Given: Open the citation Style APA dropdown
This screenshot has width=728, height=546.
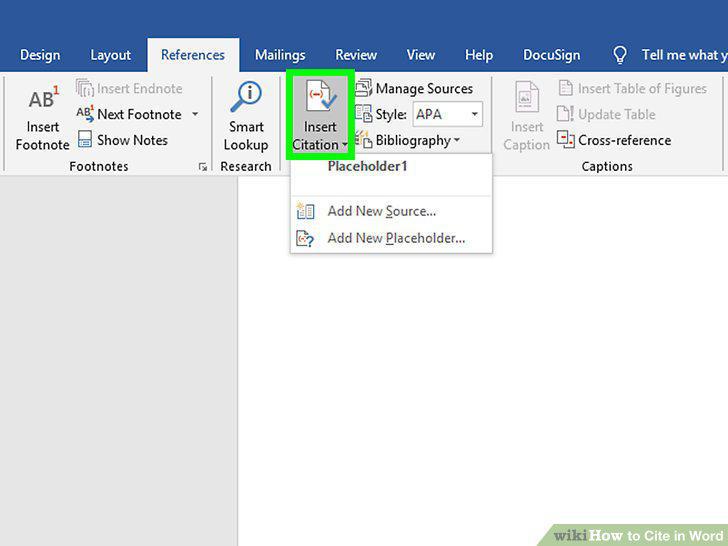Looking at the screenshot, I should click(448, 114).
